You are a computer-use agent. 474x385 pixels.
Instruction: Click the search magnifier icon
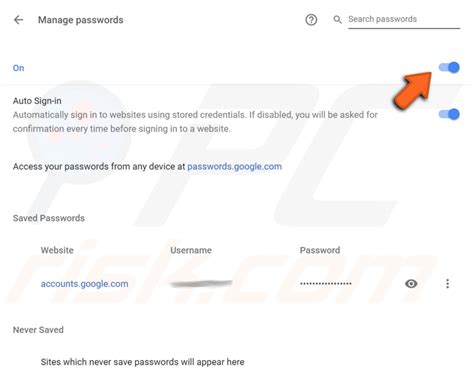(x=337, y=20)
